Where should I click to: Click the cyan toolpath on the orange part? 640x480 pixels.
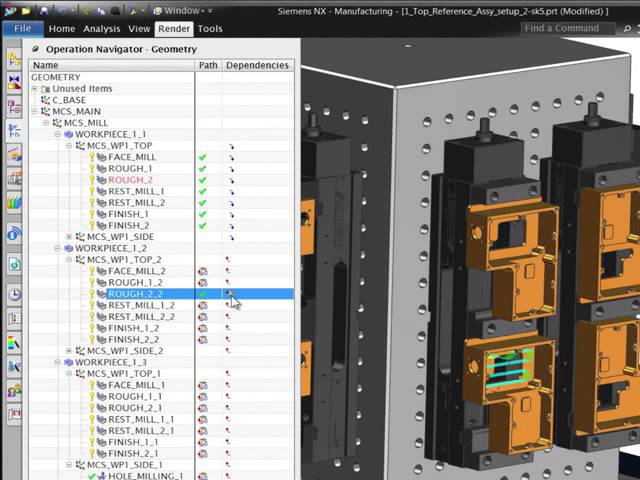[511, 371]
